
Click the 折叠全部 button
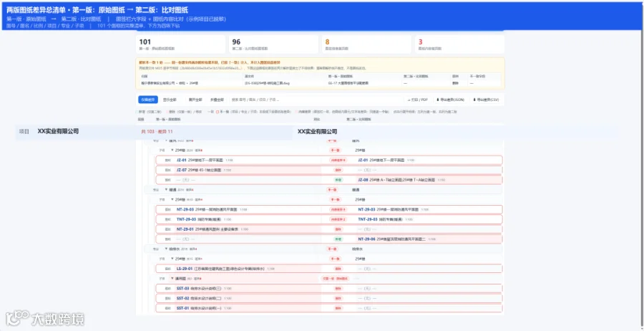click(x=217, y=100)
